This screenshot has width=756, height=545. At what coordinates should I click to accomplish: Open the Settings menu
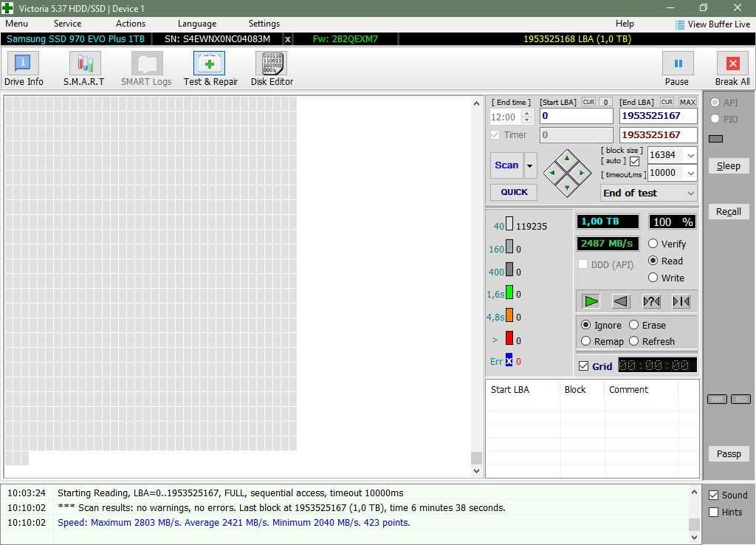pyautogui.click(x=264, y=24)
